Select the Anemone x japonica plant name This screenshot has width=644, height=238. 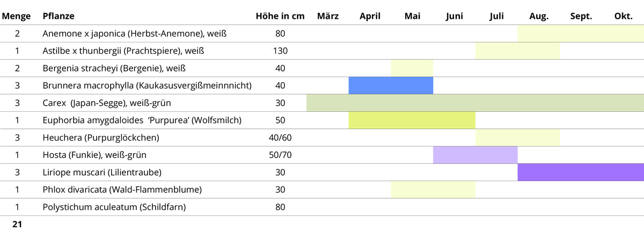(135, 33)
